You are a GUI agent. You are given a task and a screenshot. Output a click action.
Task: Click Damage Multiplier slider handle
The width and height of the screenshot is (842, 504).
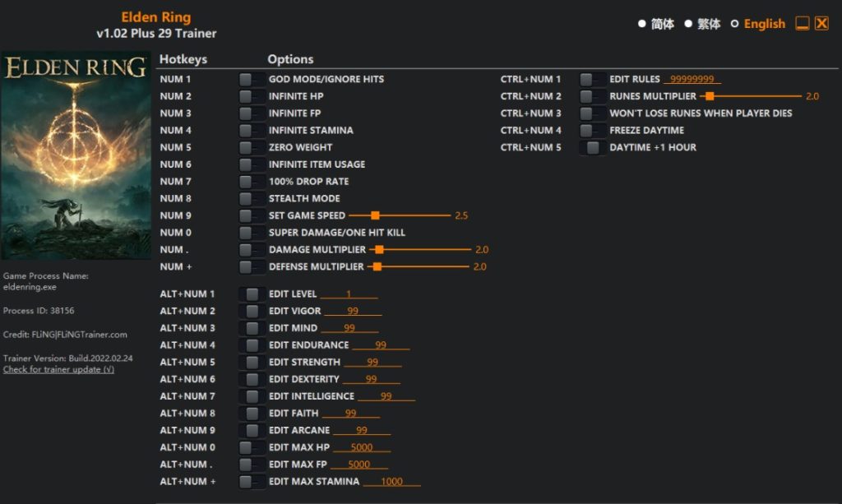click(x=380, y=250)
